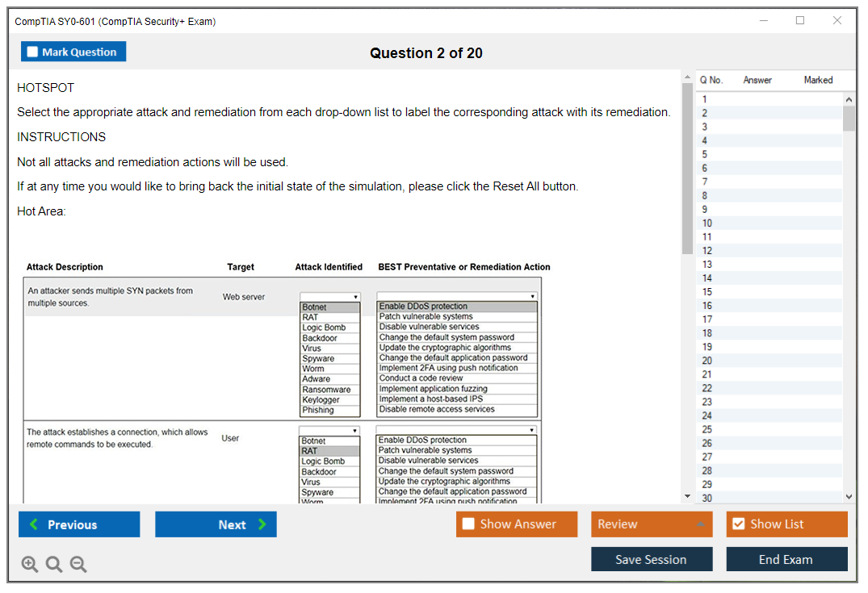Expand the Review dropdown button
The width and height of the screenshot is (868, 593).
(699, 524)
